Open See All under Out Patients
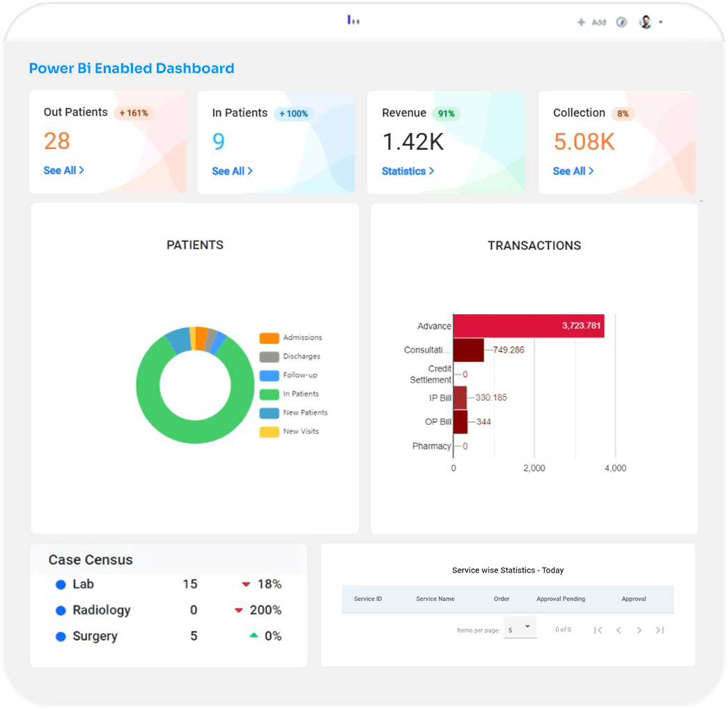 pyautogui.click(x=63, y=171)
